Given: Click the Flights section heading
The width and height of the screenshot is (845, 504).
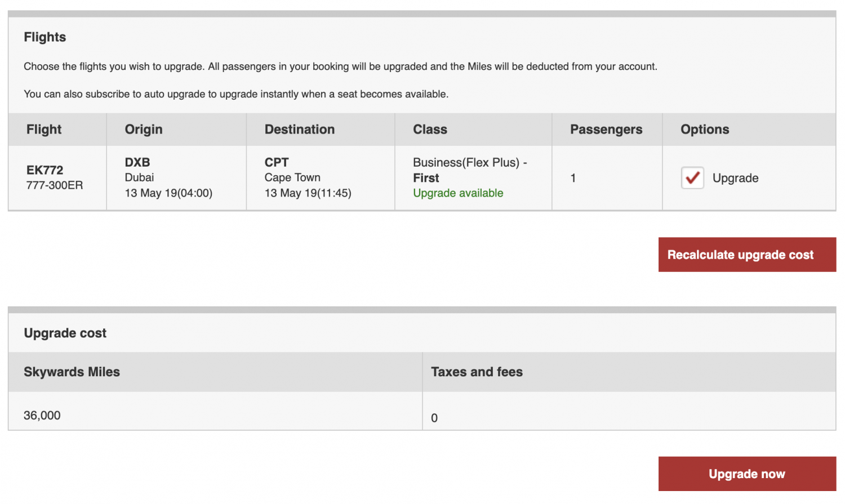Looking at the screenshot, I should [x=45, y=37].
